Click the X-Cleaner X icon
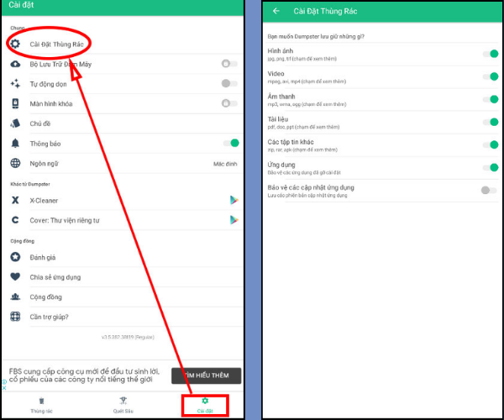This screenshot has height=420, width=504. point(15,200)
